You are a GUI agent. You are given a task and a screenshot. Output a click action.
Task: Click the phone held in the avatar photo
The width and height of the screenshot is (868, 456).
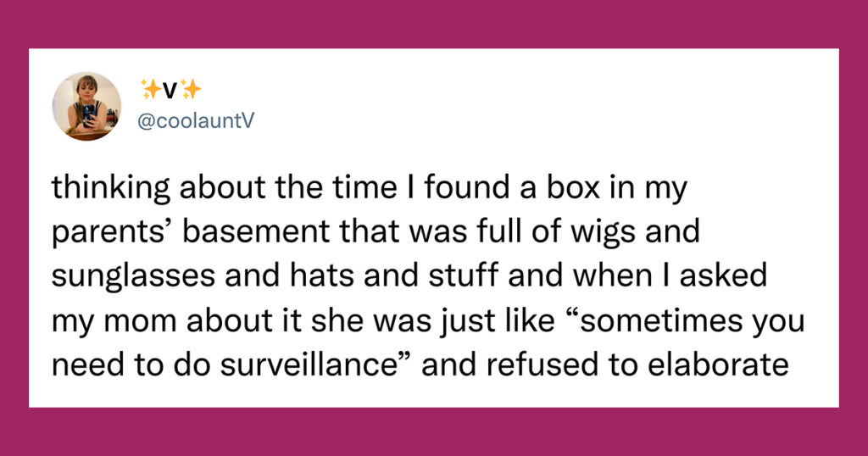[x=88, y=114]
